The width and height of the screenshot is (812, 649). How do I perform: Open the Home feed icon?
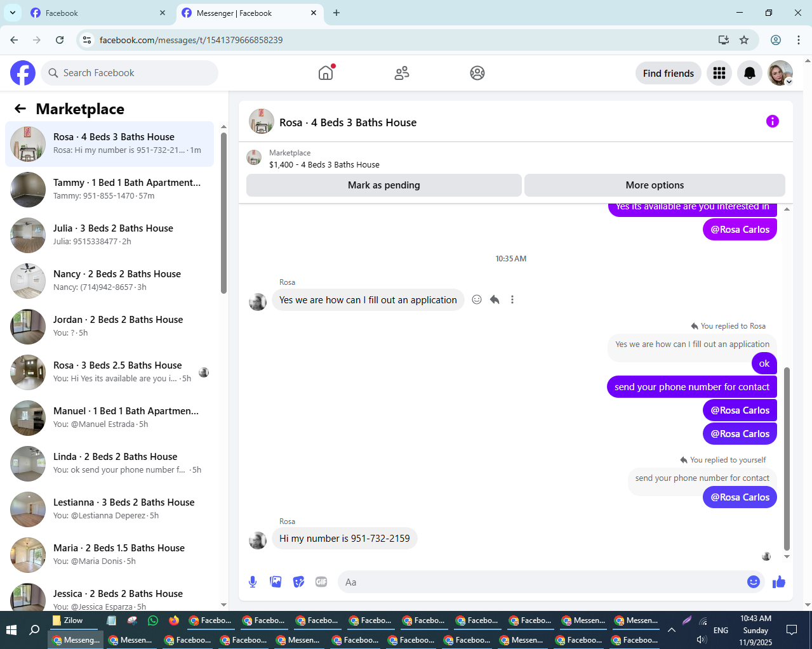click(326, 73)
